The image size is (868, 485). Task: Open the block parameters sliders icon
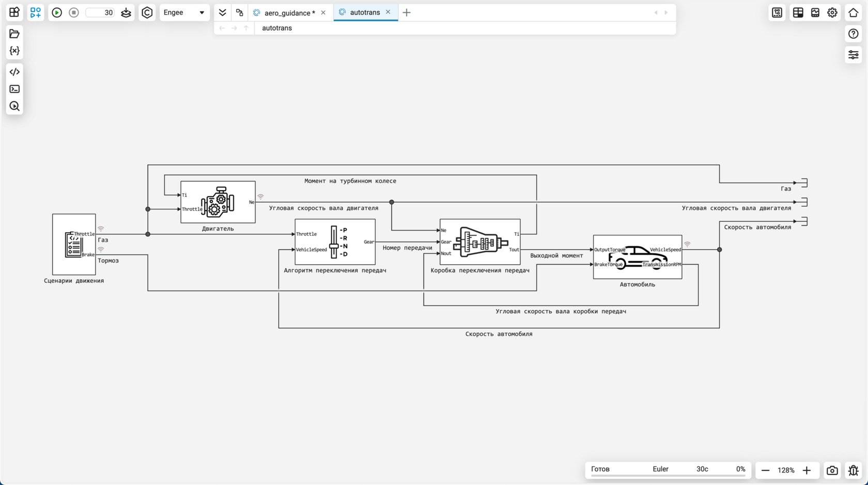(854, 55)
